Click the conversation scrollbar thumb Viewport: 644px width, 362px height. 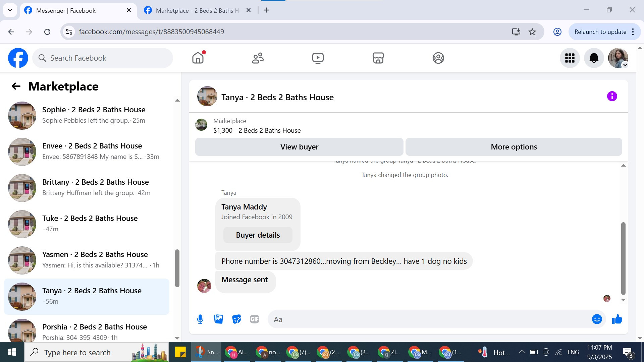pyautogui.click(x=623, y=258)
